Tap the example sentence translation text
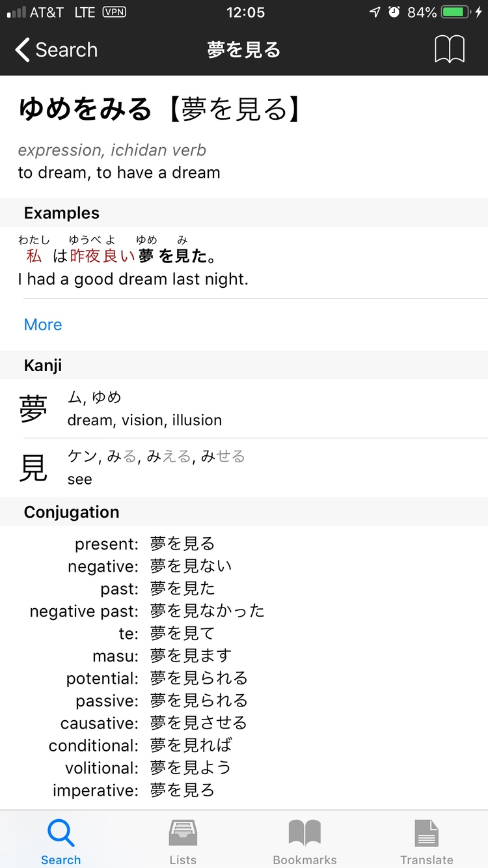Image resolution: width=488 pixels, height=868 pixels. 133,280
